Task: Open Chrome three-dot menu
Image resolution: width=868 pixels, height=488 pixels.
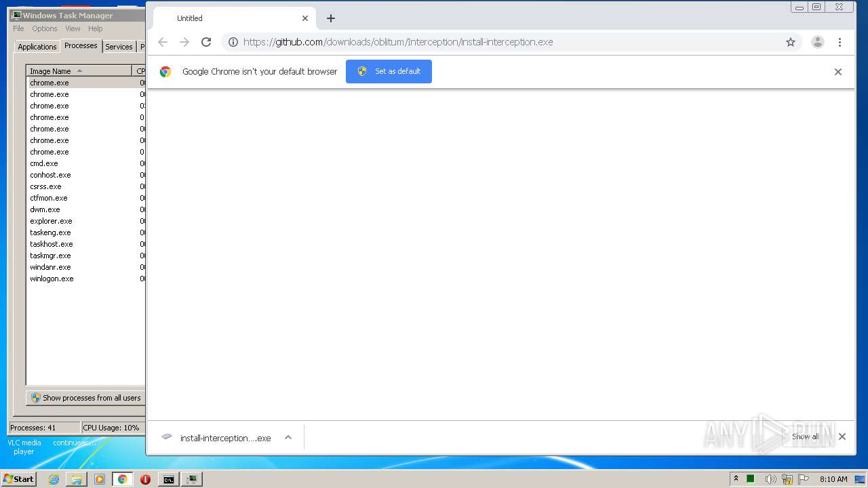Action: 840,42
